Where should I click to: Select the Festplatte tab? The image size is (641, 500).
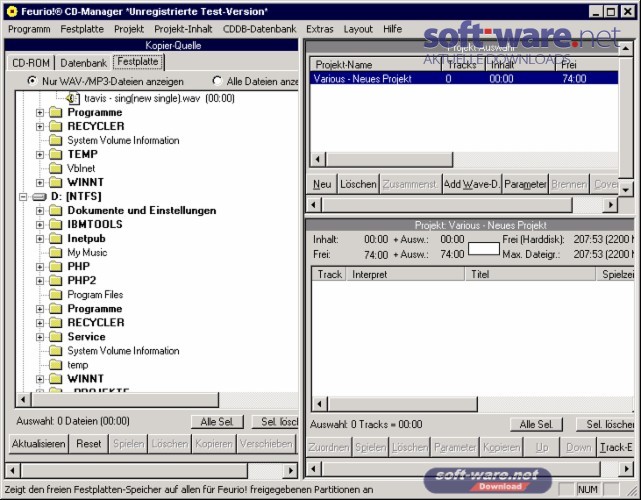(x=138, y=62)
